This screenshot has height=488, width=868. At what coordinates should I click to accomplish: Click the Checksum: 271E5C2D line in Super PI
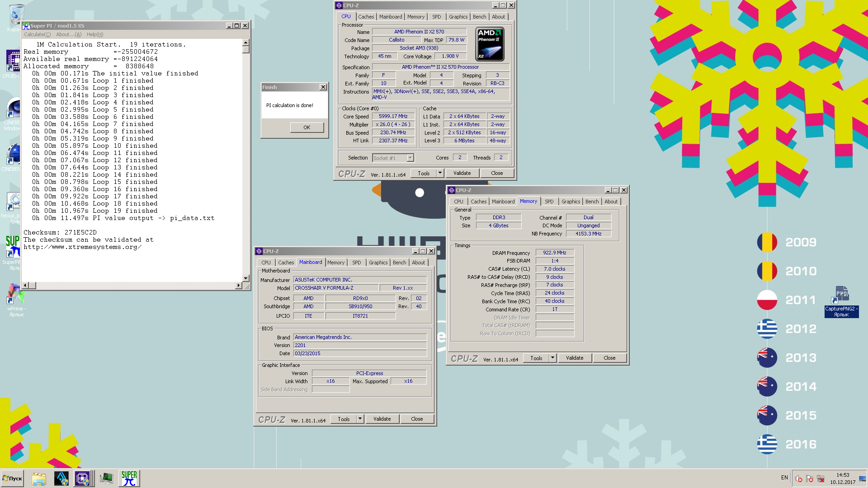tap(60, 233)
